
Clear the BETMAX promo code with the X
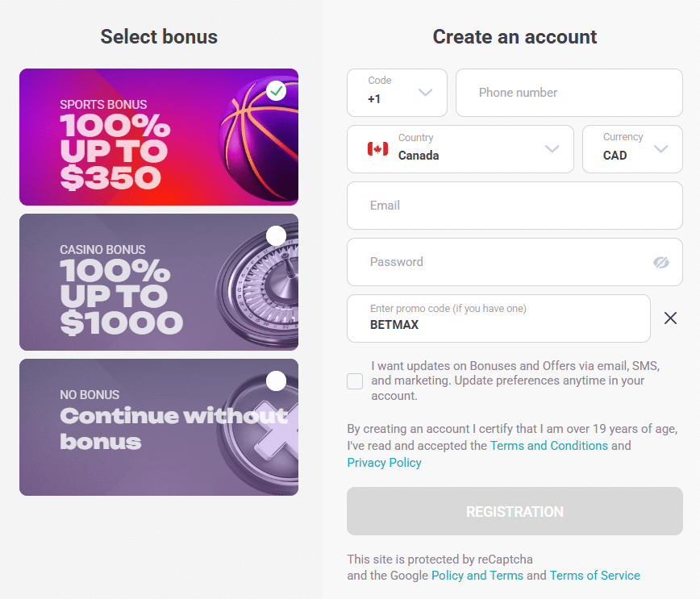[x=670, y=318]
